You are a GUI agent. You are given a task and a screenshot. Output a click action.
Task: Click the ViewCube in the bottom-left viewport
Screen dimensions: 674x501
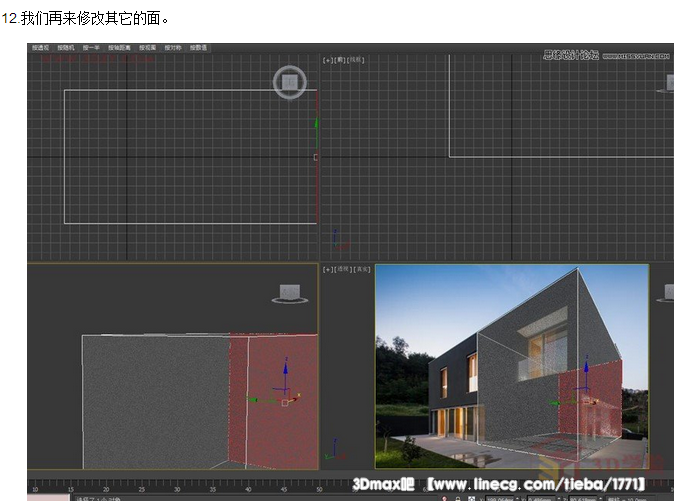click(x=290, y=293)
